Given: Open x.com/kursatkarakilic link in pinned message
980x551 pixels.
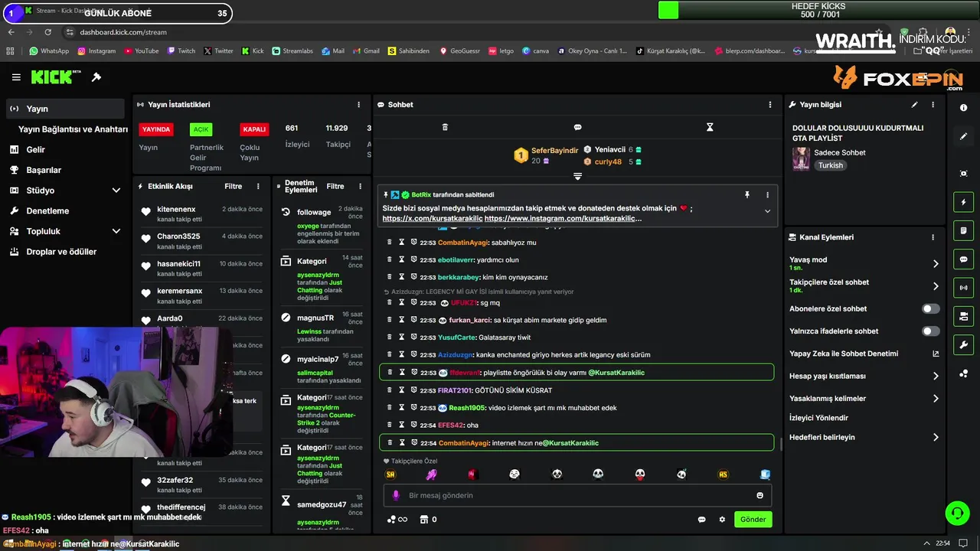Looking at the screenshot, I should point(433,219).
